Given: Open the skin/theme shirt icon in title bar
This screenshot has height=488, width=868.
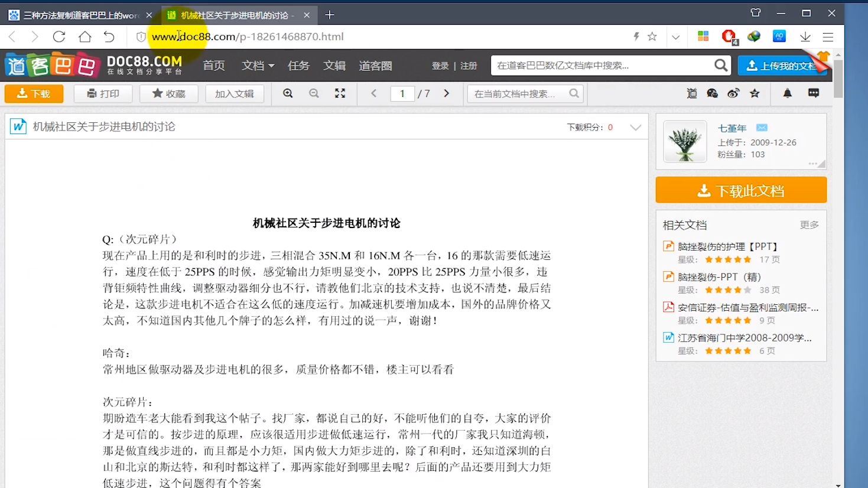Looking at the screenshot, I should tap(755, 12).
